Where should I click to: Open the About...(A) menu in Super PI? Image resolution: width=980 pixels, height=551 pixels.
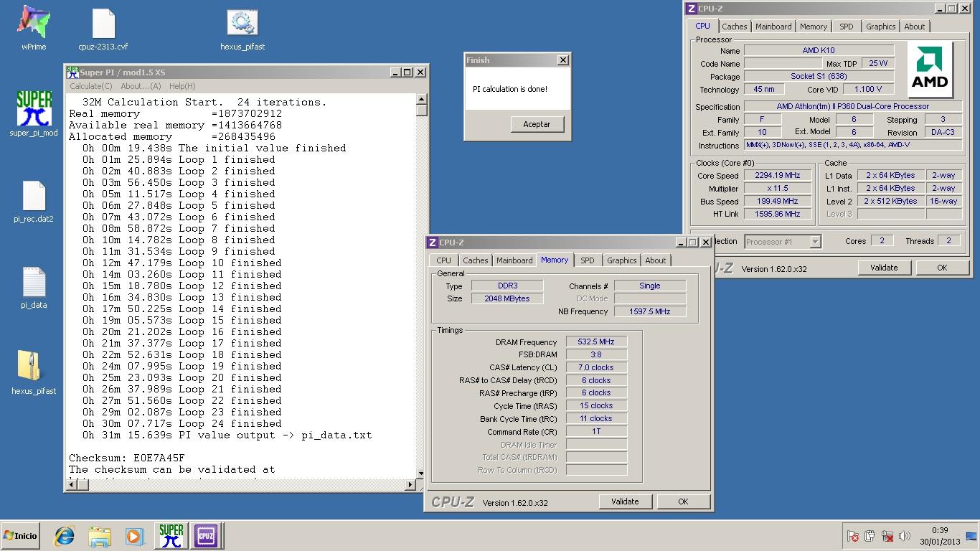click(141, 86)
